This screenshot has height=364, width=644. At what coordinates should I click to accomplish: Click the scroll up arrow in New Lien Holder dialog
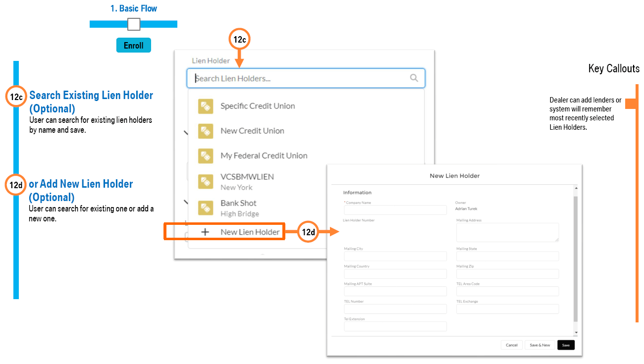pyautogui.click(x=576, y=188)
